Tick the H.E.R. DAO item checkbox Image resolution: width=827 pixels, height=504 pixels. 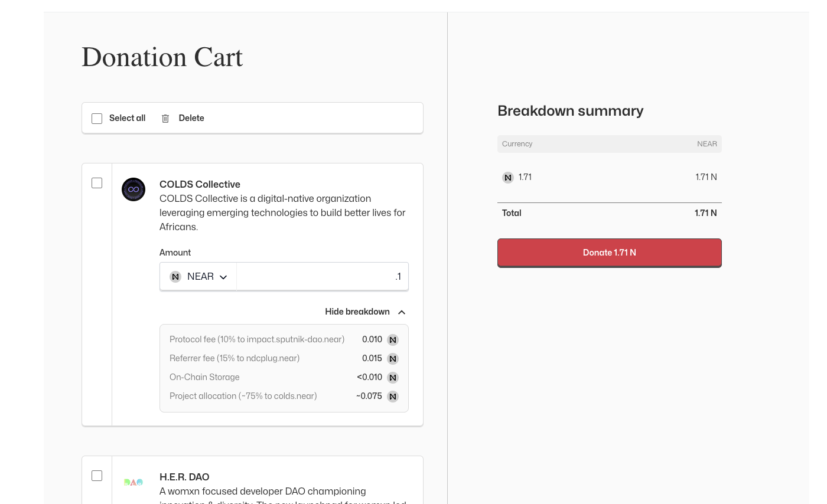click(97, 476)
